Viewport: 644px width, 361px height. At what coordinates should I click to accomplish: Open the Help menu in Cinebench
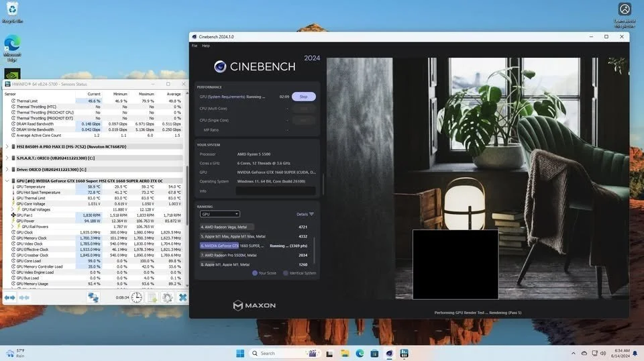[206, 46]
